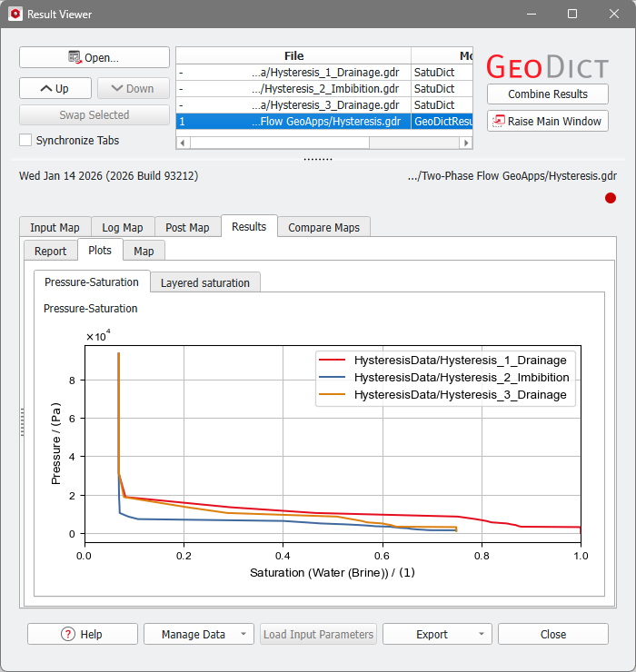The height and width of the screenshot is (672, 636).
Task: Select the Flow GeoApps/Hysteresis.gdr row
Action: 324,122
